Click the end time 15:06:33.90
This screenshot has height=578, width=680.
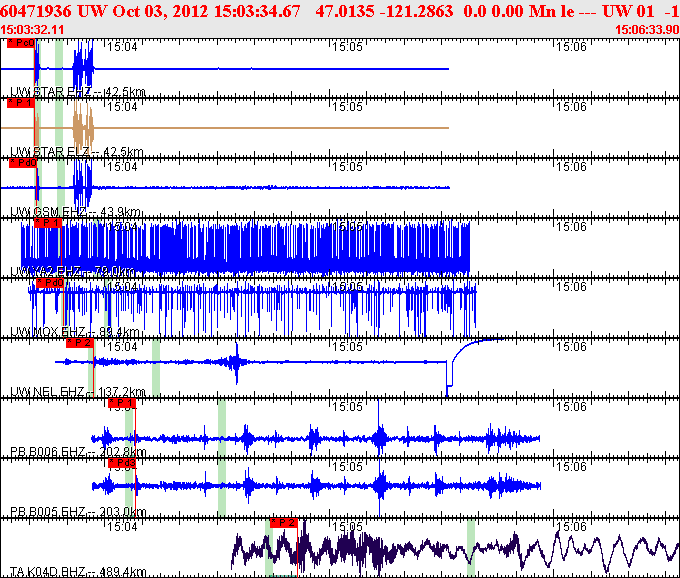click(647, 29)
